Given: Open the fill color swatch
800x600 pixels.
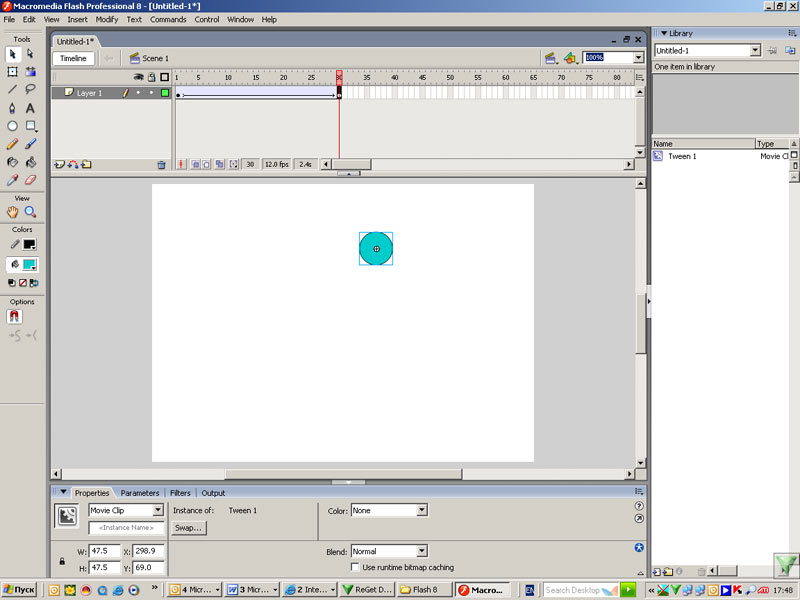Looking at the screenshot, I should point(30,265).
